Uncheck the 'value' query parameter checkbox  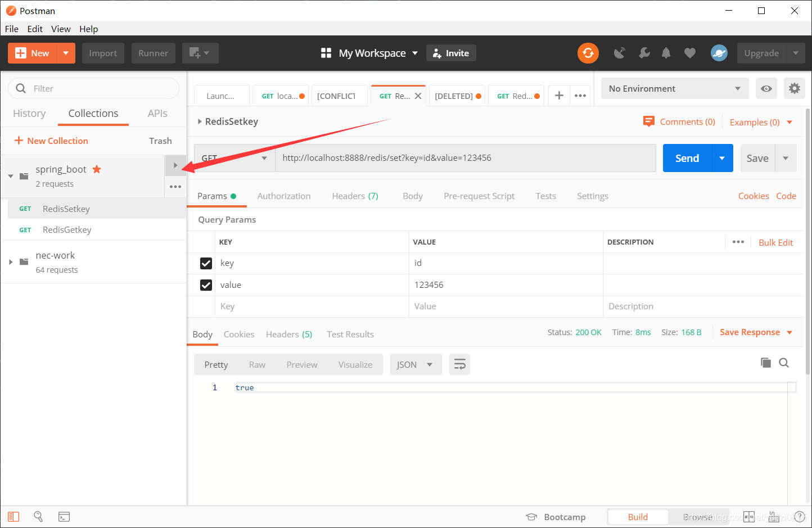point(206,285)
